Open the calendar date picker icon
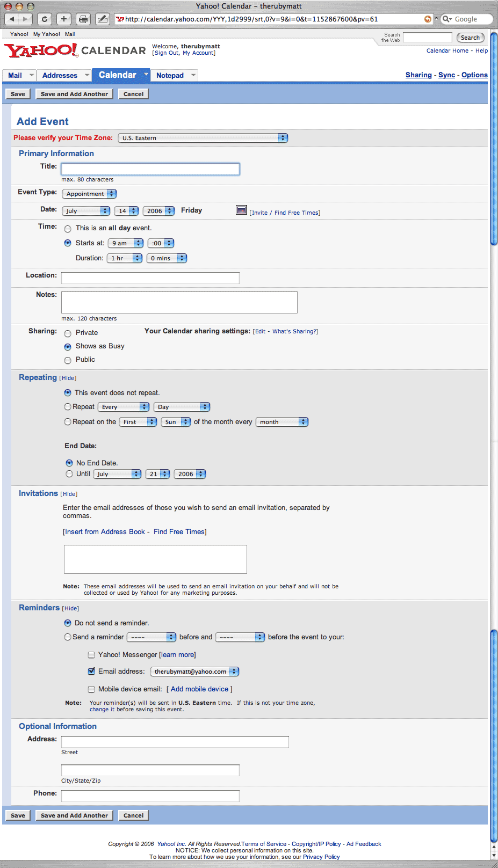 pyautogui.click(x=241, y=210)
